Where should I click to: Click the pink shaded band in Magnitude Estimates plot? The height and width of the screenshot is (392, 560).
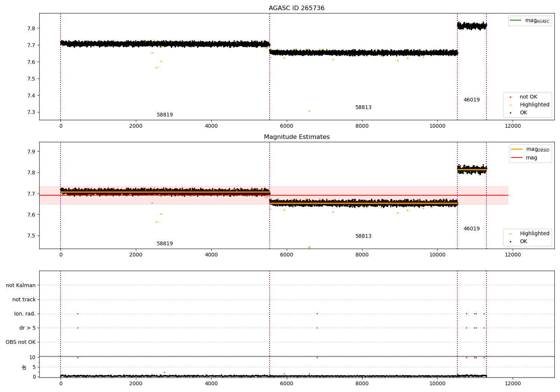(273, 195)
